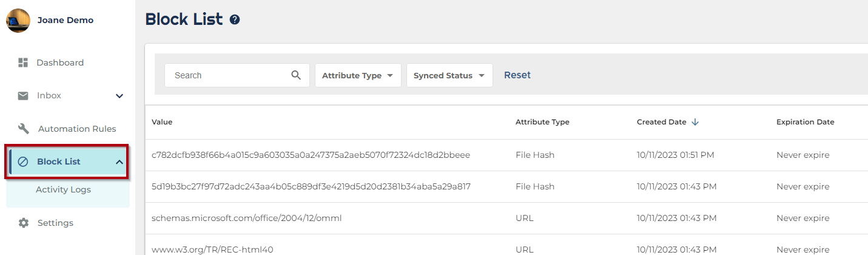Expand the Inbox submenu chevron
The width and height of the screenshot is (868, 255).
click(x=119, y=96)
